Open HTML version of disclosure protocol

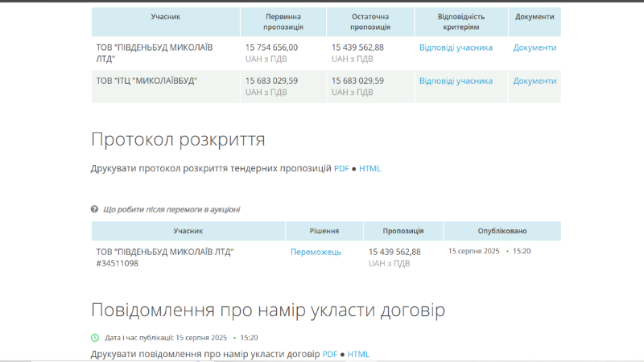370,169
